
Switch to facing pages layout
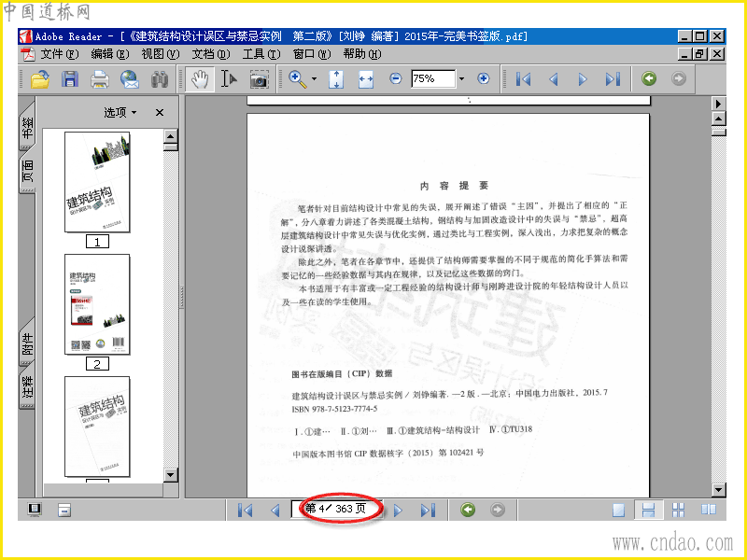pos(709,510)
